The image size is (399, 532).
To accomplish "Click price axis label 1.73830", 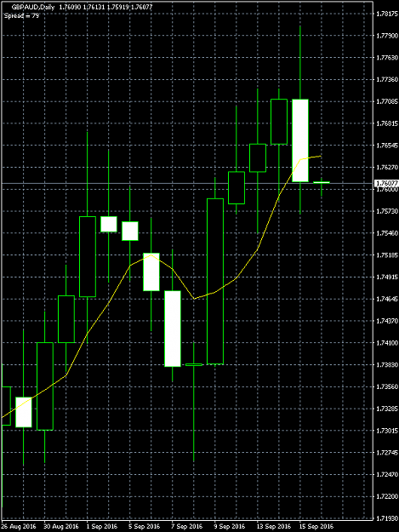I will 387,364.
